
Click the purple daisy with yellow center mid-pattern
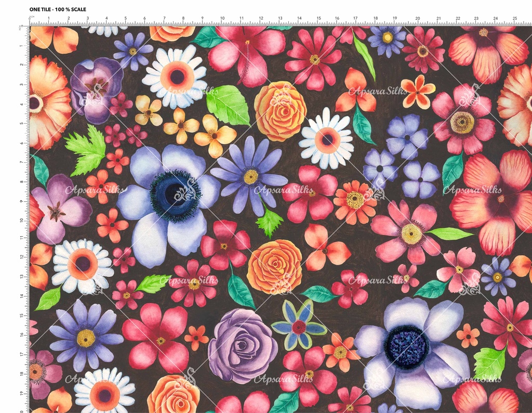point(249,175)
